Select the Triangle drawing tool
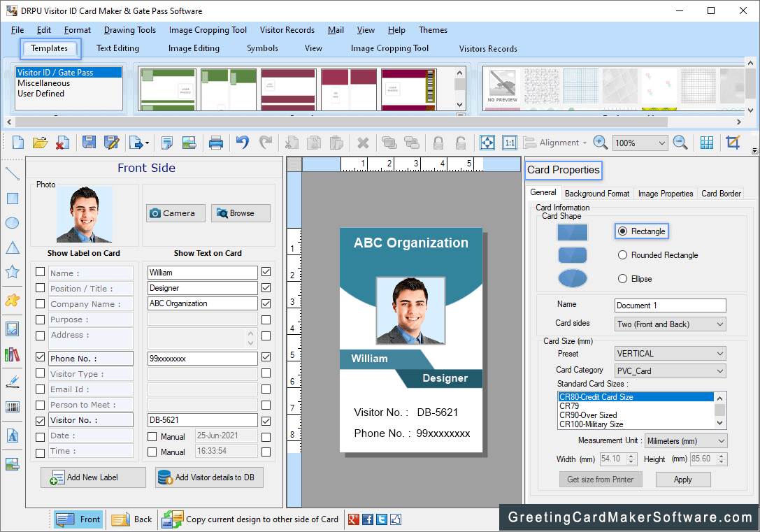 (x=12, y=247)
